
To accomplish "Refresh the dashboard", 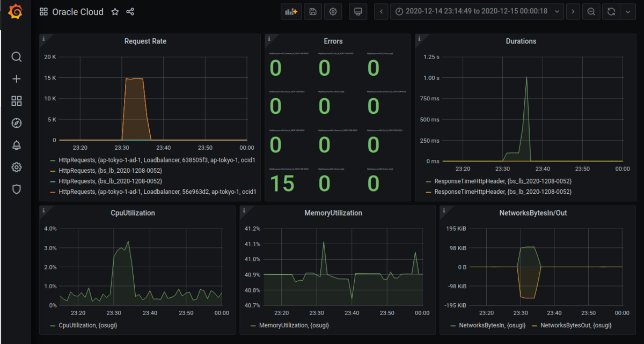I will (611, 11).
